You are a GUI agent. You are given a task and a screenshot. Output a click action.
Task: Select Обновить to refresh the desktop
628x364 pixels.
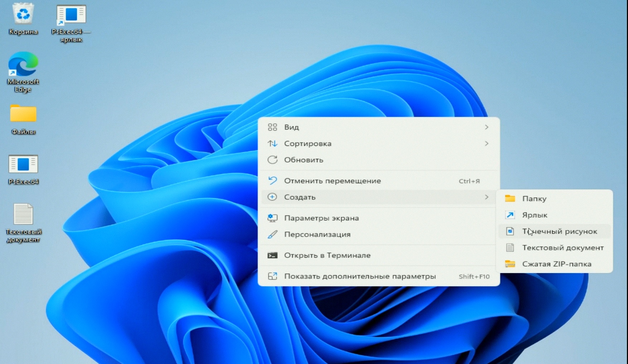click(x=304, y=160)
